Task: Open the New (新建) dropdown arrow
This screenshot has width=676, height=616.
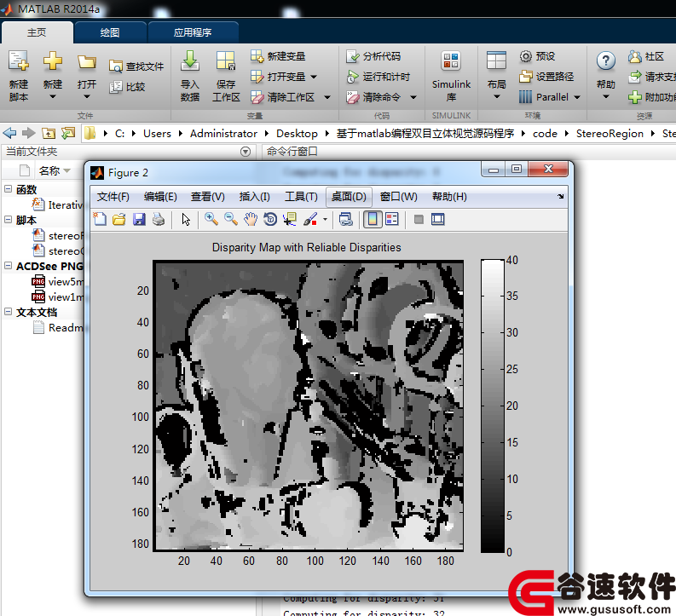Action: click(53, 96)
